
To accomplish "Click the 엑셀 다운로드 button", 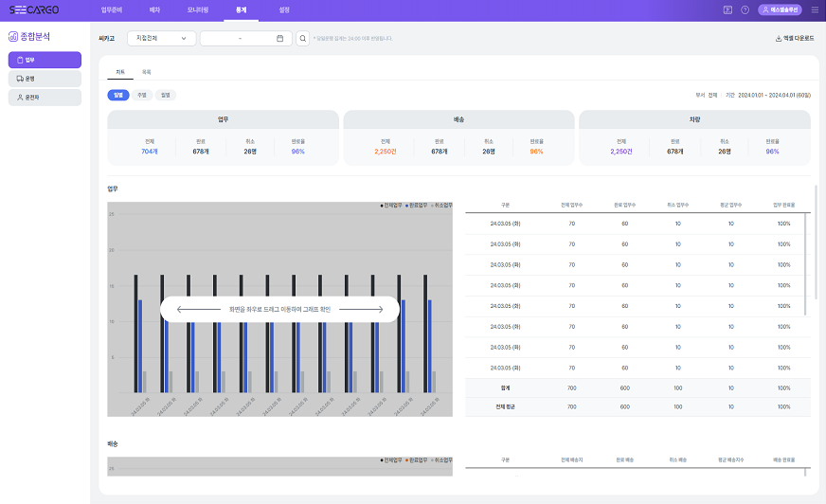I will (x=796, y=39).
